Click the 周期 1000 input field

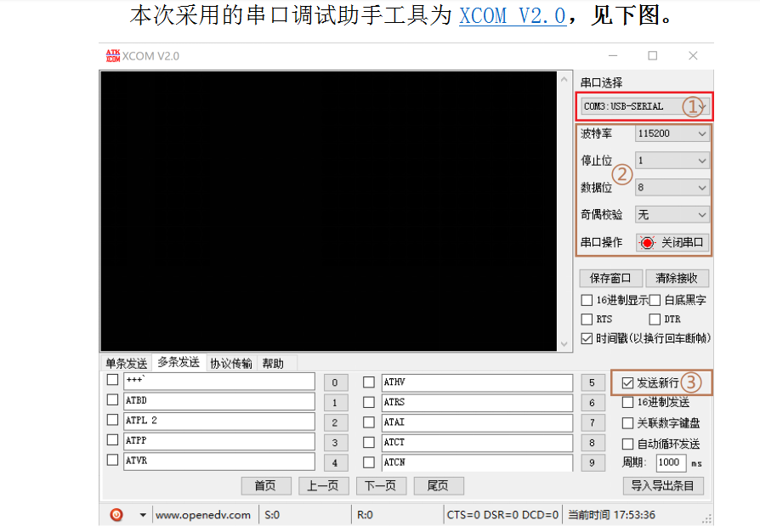pos(671,462)
